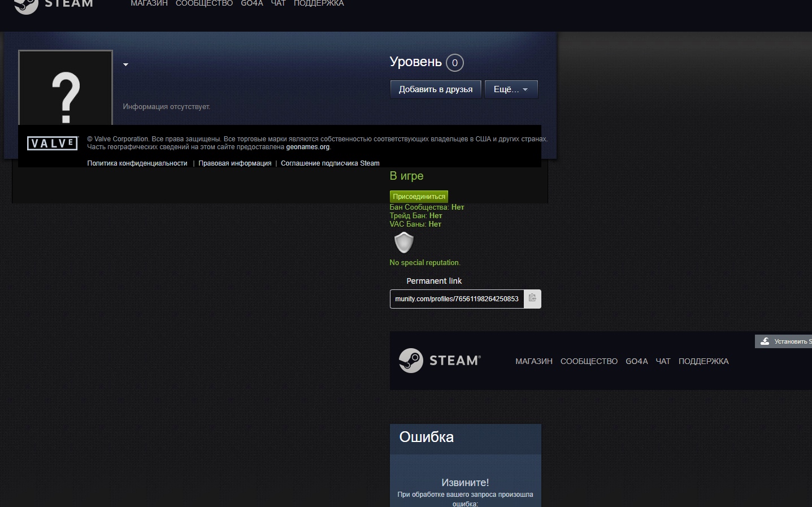The image size is (812, 507).
Task: Click the 'VAC Баны: Нет' line
Action: point(415,224)
